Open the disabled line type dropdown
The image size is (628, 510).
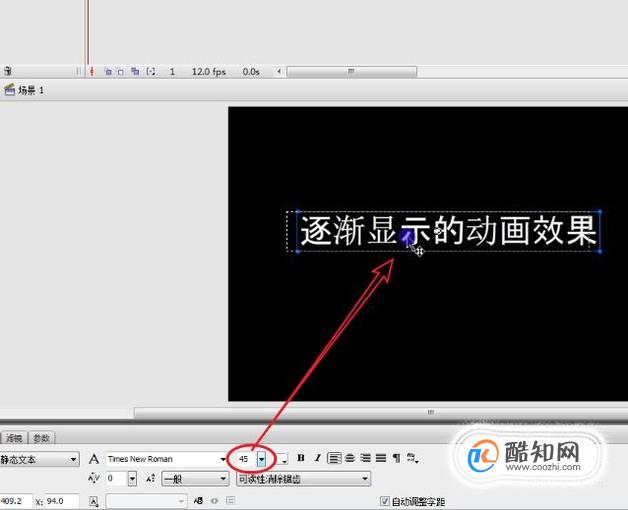click(x=146, y=501)
